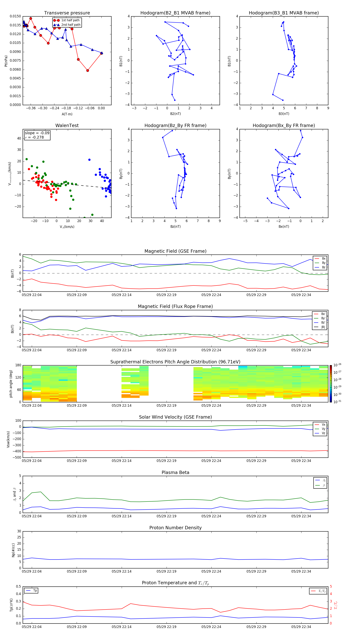Select the "Proton Temperature and Te/Tp" title
Screen dimensions: 351x644
pyautogui.click(x=175, y=583)
